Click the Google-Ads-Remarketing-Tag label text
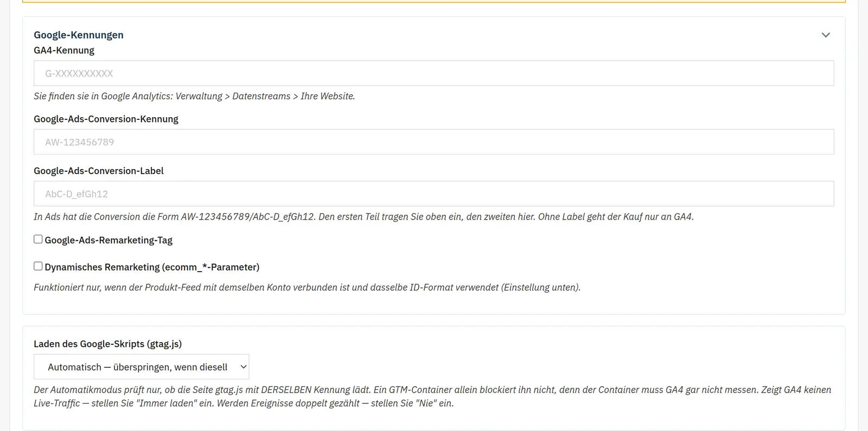The width and height of the screenshot is (868, 431). click(x=108, y=240)
